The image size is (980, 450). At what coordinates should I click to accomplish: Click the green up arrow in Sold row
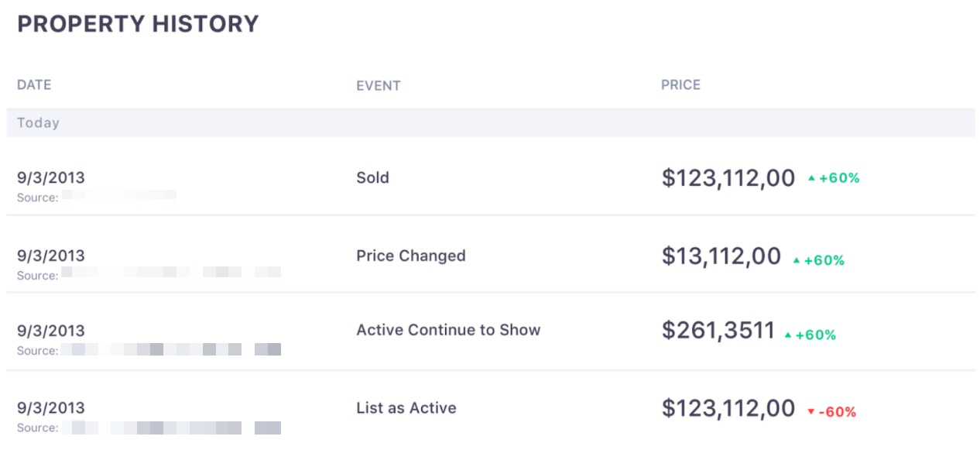pos(811,178)
